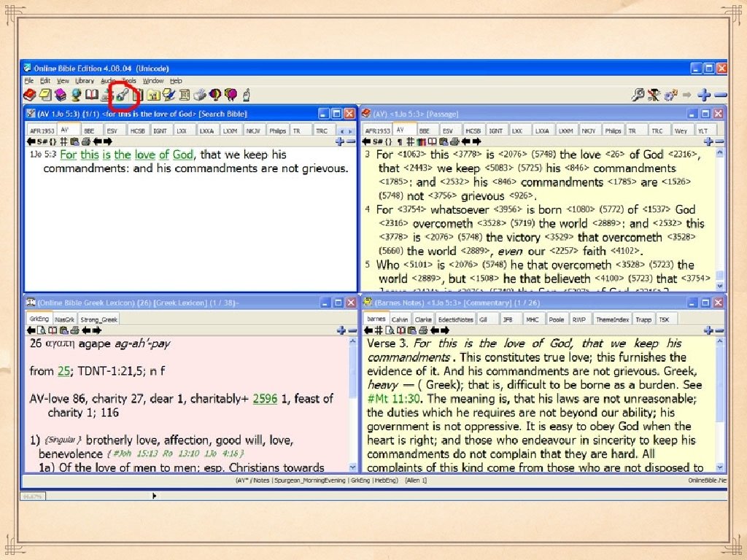Open the File menu

point(29,81)
